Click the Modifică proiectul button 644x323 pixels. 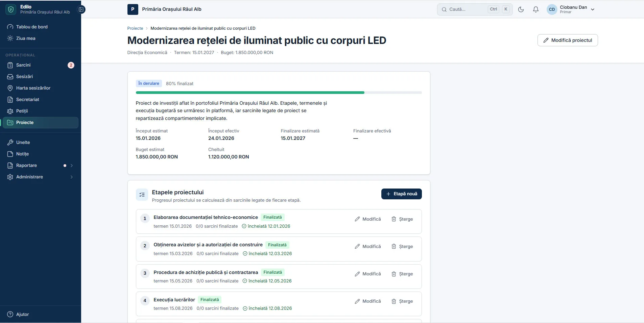tap(568, 40)
